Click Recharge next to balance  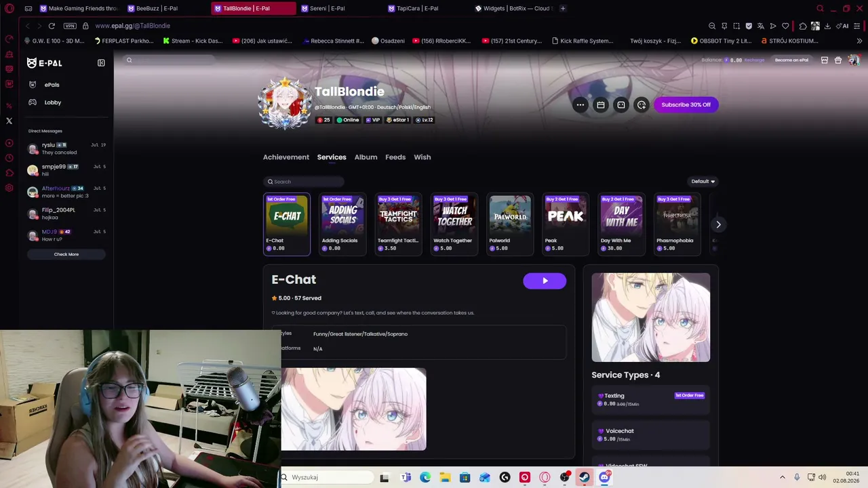click(754, 60)
